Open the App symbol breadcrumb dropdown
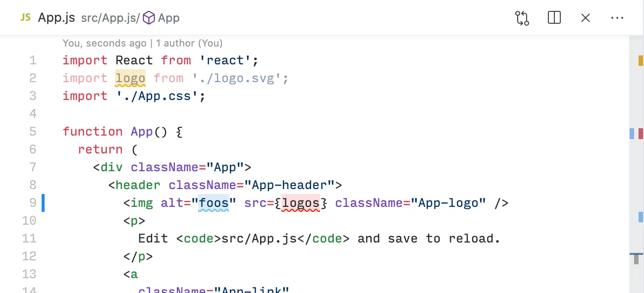 pos(168,18)
